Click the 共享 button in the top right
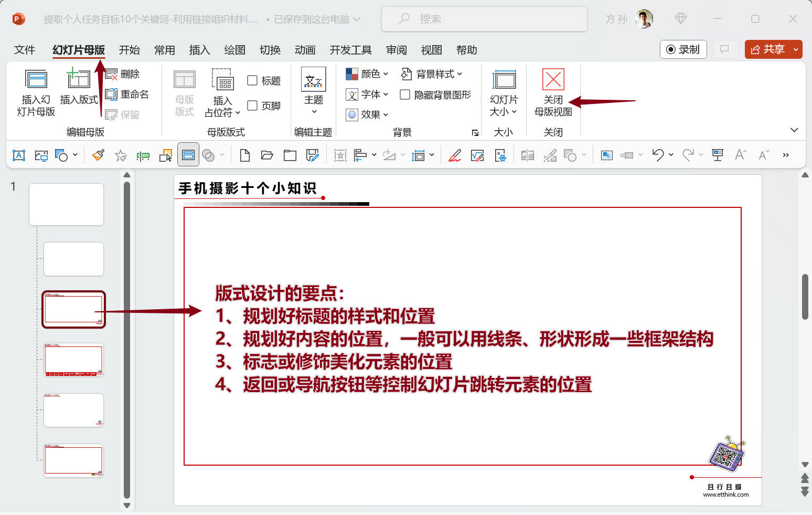The height and width of the screenshot is (515, 812). click(x=771, y=49)
